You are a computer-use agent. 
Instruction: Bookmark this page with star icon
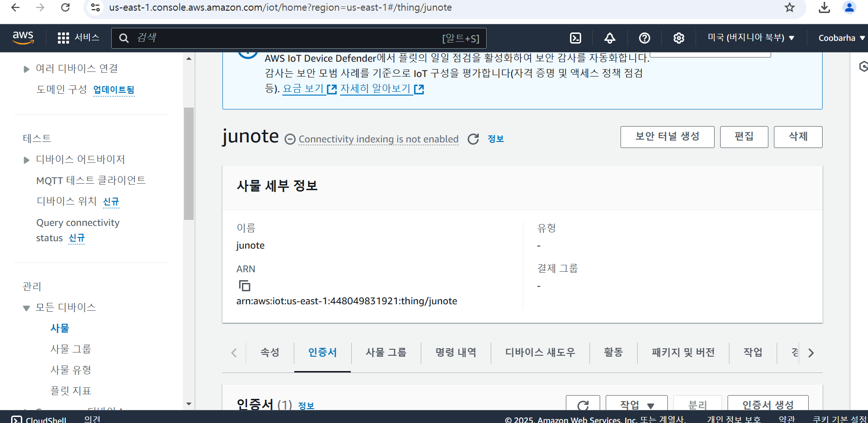[790, 7]
